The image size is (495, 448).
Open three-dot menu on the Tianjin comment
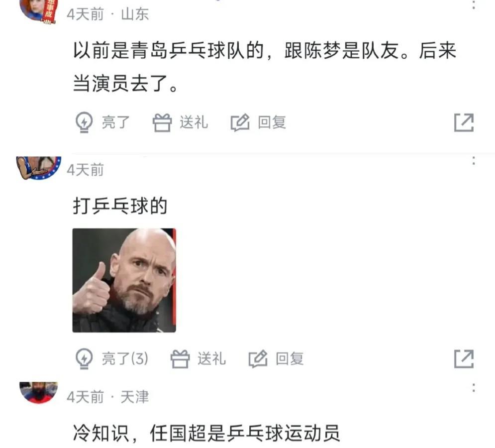[474, 387]
